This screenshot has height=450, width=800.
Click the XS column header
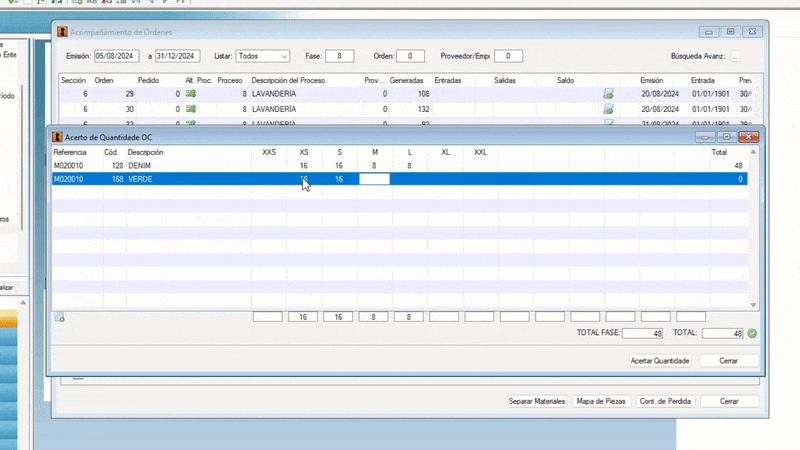(x=304, y=152)
